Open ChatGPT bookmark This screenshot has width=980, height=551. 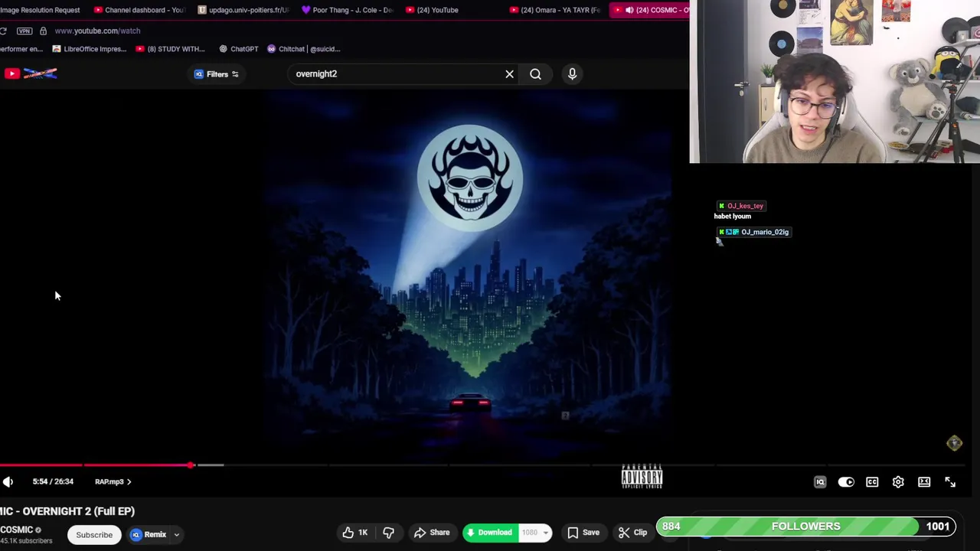[238, 49]
